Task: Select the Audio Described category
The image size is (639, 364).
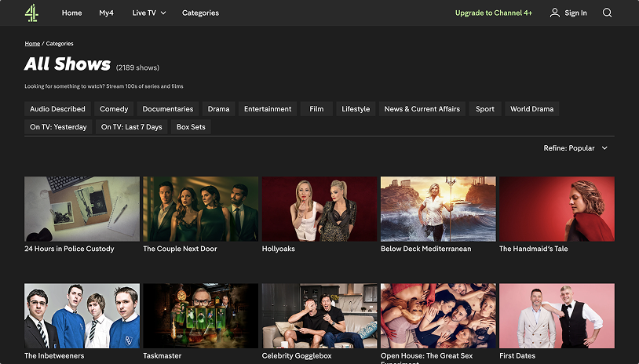Action: (x=57, y=109)
